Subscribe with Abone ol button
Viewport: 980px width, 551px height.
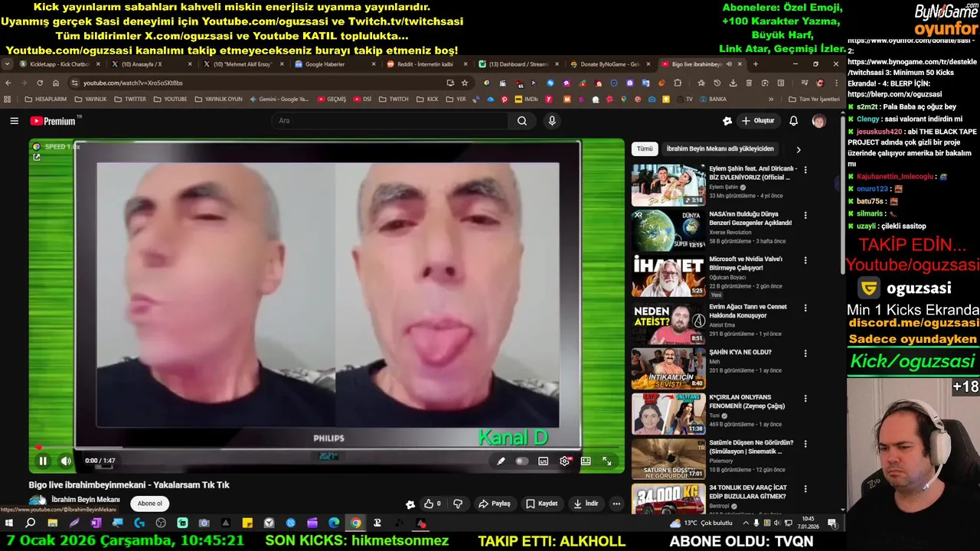tap(150, 504)
